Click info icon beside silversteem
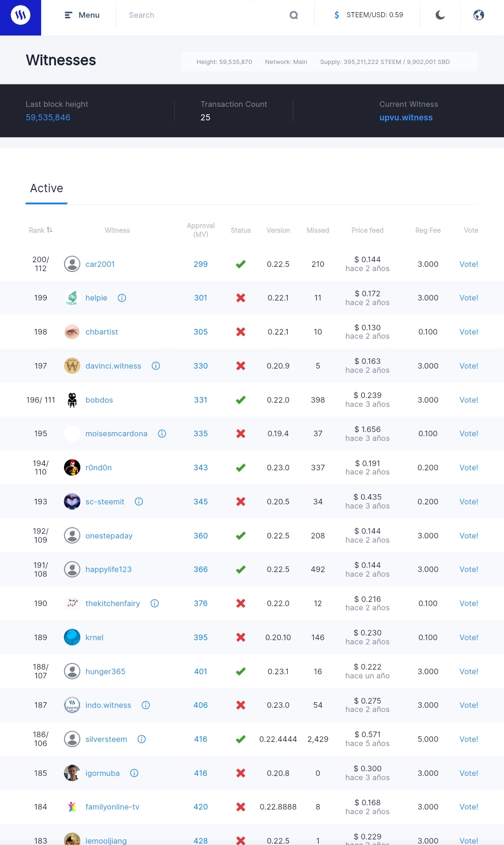This screenshot has width=504, height=845. tap(141, 739)
